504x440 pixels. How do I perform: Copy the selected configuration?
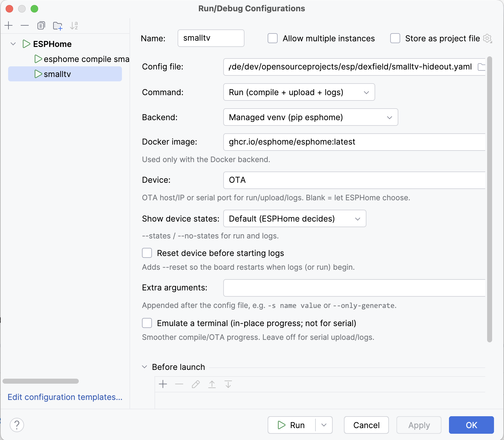point(41,25)
